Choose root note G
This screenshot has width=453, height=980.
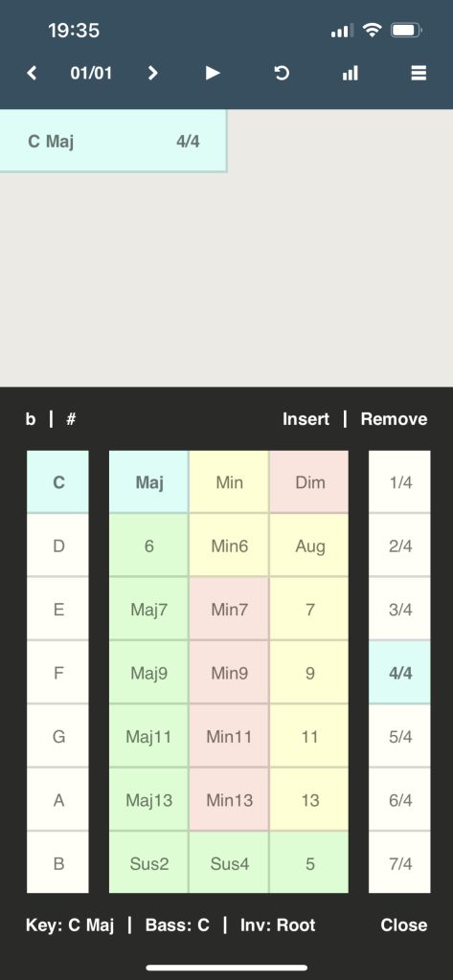click(58, 736)
